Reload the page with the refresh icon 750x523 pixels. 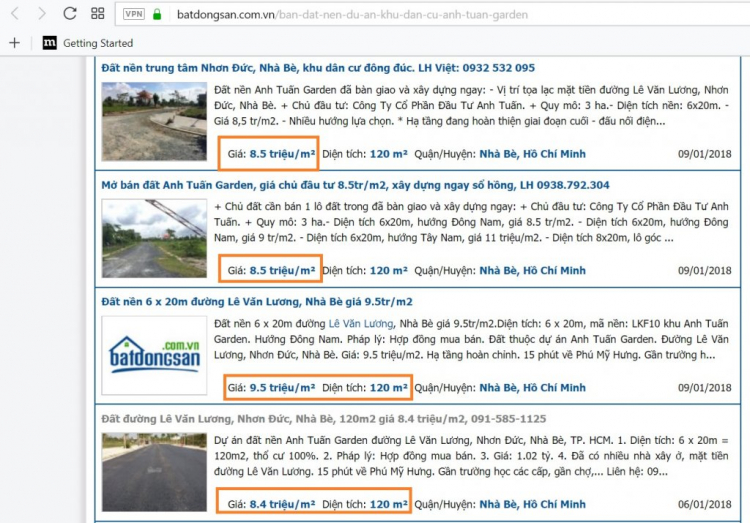(x=70, y=13)
